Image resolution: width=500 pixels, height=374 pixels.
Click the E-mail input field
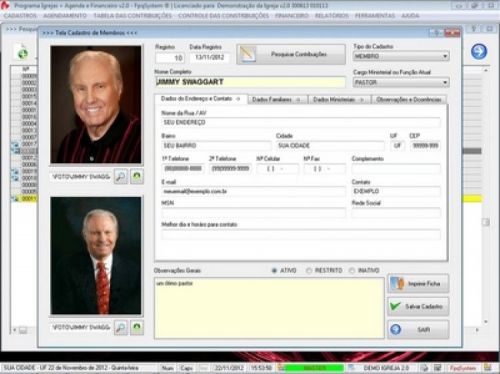click(253, 191)
